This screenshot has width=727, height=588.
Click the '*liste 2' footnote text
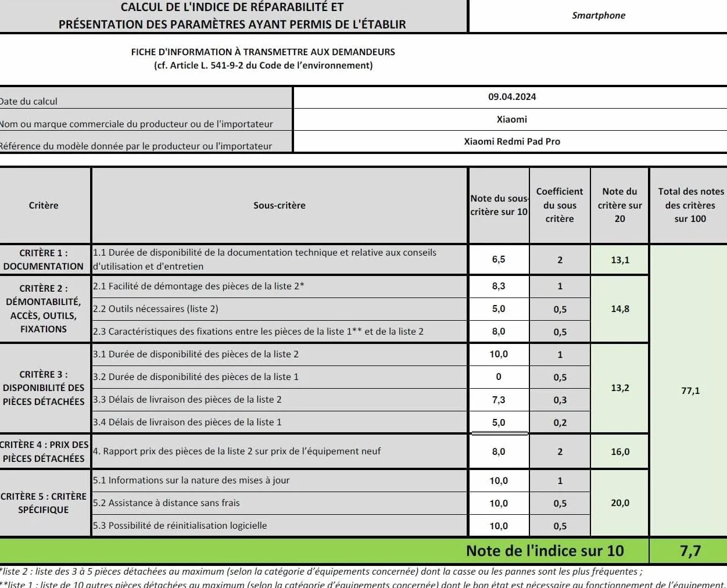click(321, 571)
